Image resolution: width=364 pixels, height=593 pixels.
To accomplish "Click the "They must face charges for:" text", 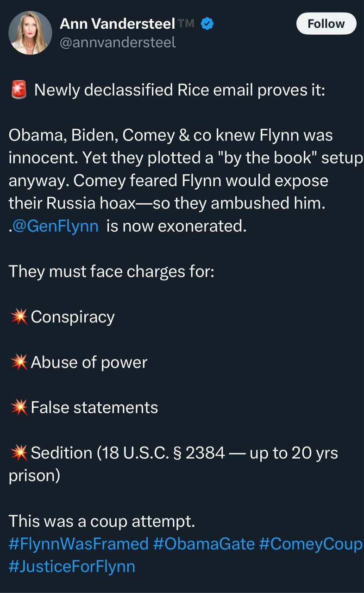I will click(x=112, y=271).
